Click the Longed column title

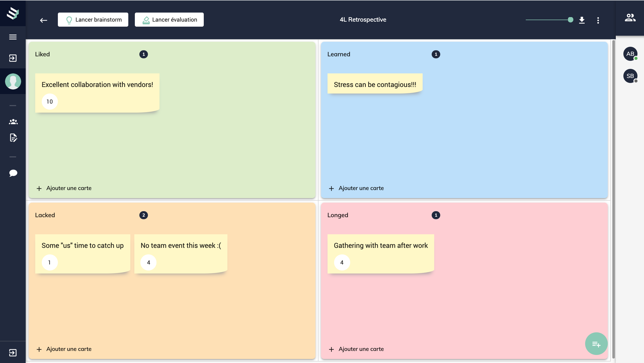[x=338, y=215]
